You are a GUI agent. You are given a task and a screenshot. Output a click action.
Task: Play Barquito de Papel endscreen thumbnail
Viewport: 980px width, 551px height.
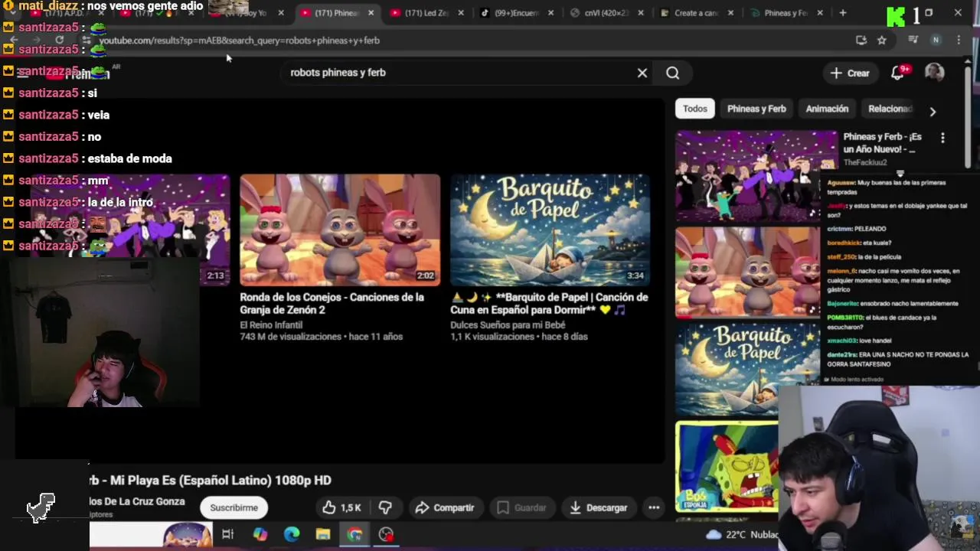click(x=550, y=230)
